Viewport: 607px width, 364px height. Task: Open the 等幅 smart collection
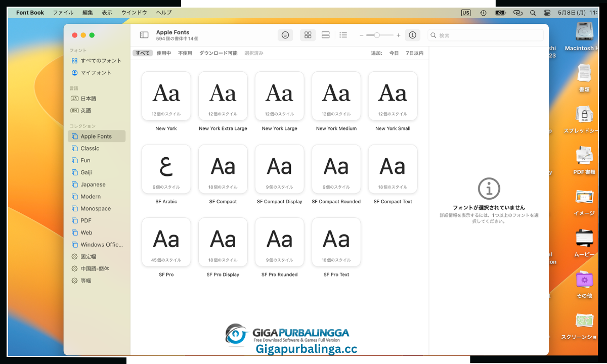click(97, 281)
